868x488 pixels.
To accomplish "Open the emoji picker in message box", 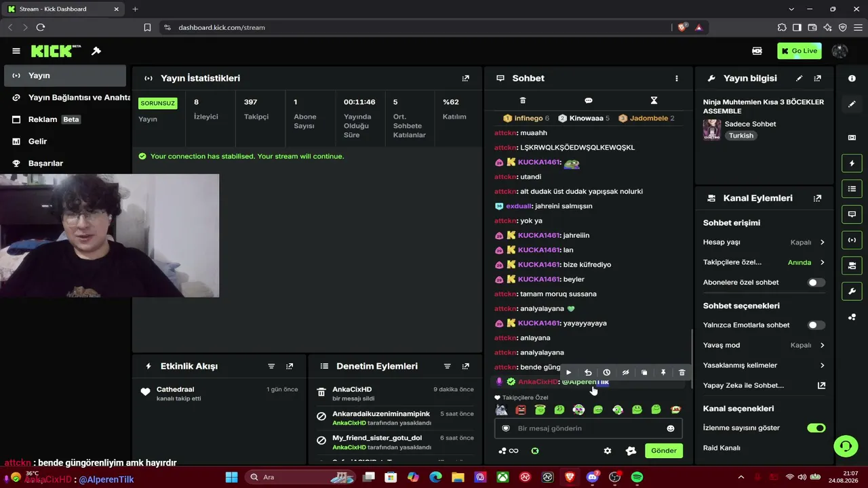I will tap(671, 428).
